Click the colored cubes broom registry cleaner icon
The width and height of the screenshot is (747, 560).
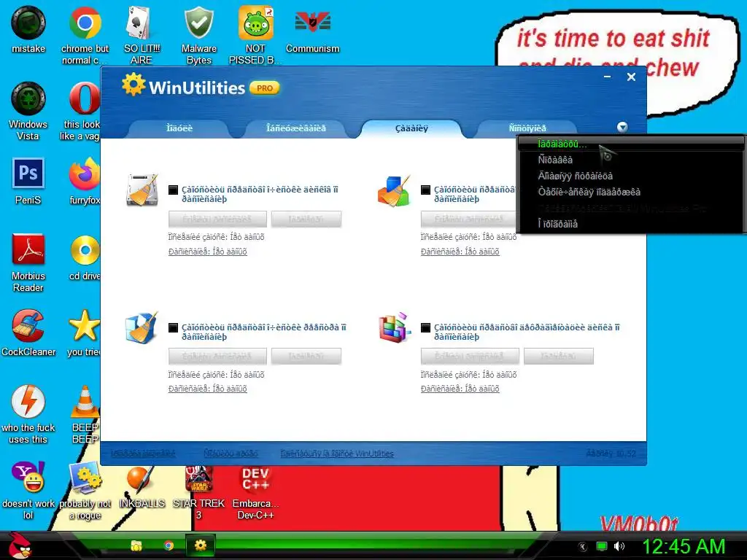click(x=394, y=191)
